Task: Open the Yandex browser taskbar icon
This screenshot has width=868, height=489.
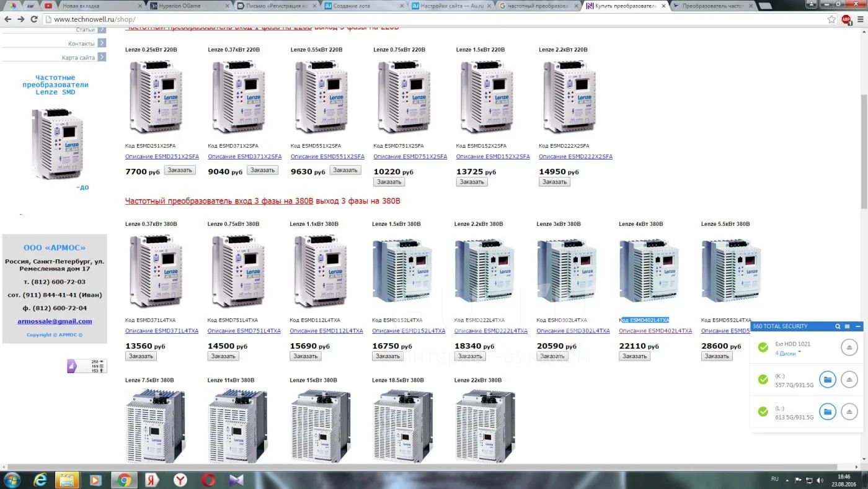Action: [x=180, y=480]
